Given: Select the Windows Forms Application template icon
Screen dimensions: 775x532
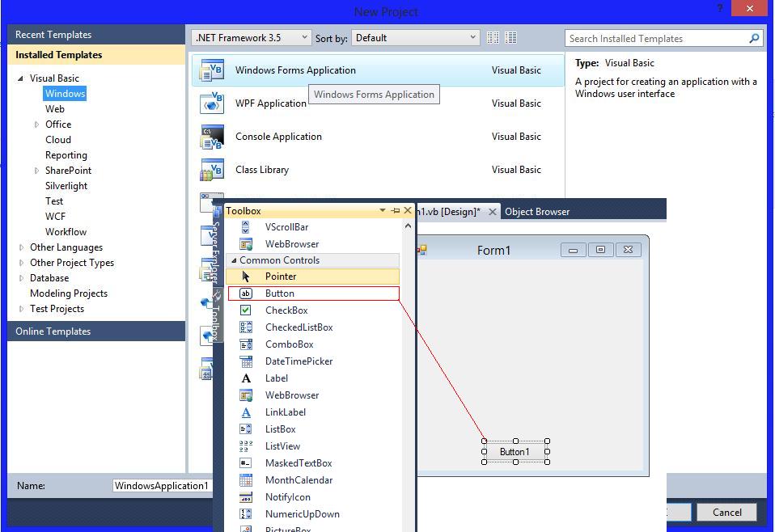Looking at the screenshot, I should click(211, 70).
